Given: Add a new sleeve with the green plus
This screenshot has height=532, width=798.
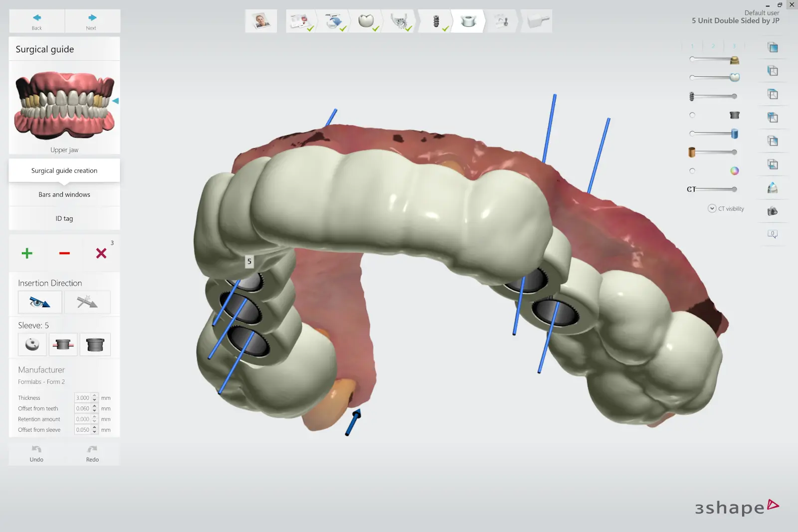Looking at the screenshot, I should tap(27, 253).
